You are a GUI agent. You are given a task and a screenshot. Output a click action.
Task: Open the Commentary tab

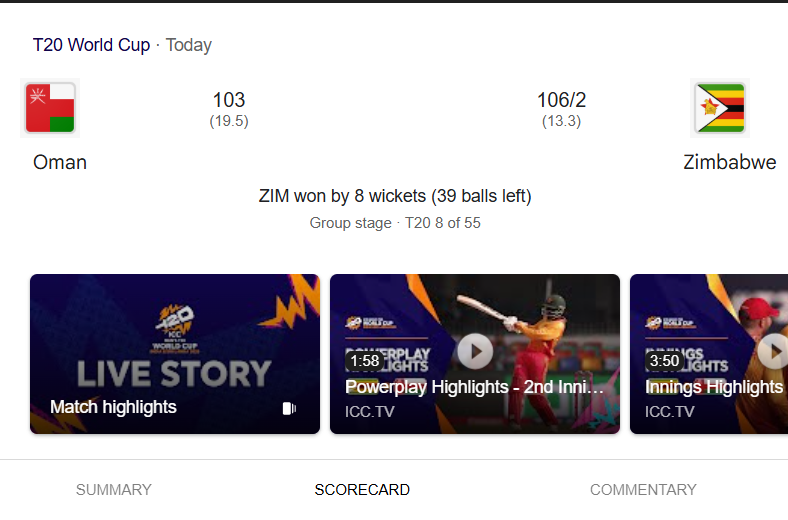(643, 489)
